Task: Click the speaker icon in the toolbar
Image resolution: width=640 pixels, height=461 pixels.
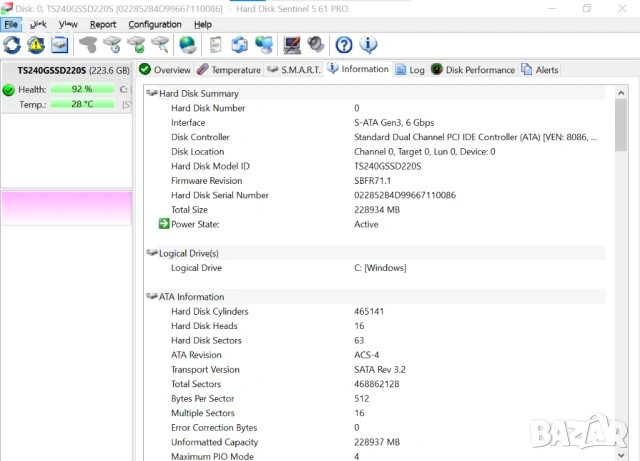Action: (316, 45)
